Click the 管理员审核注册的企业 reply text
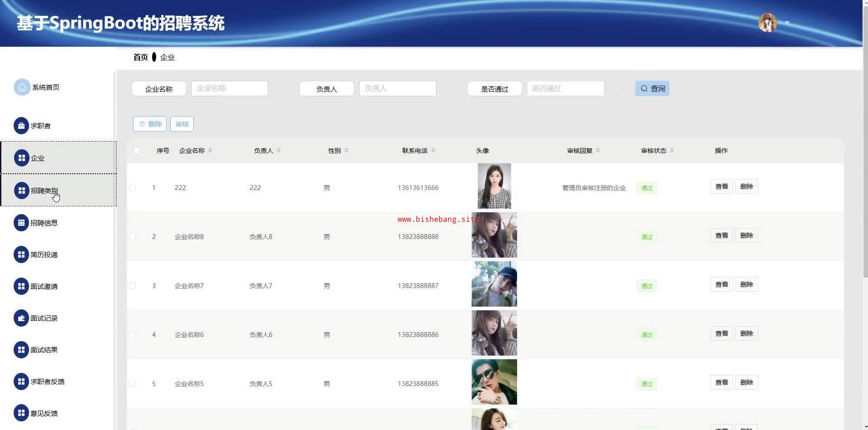This screenshot has height=430, width=868. click(x=594, y=188)
